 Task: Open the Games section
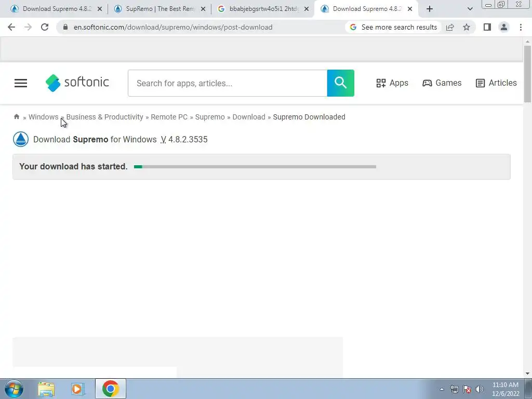click(x=442, y=83)
